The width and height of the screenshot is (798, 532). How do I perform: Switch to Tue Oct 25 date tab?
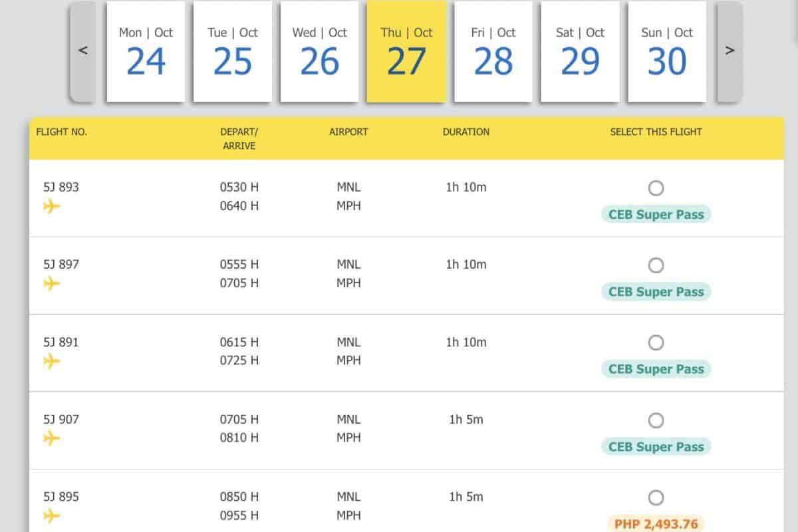(233, 52)
